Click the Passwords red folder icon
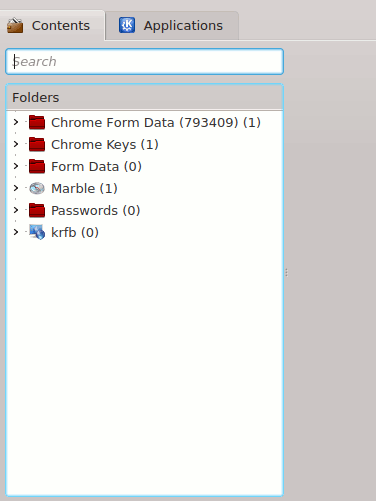Screen dimensions: 376x501 coord(37,210)
